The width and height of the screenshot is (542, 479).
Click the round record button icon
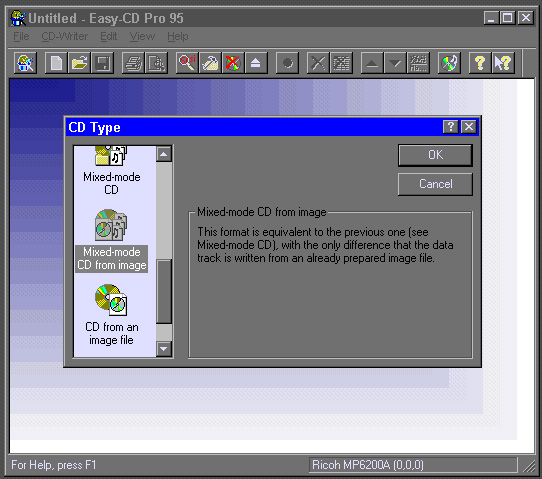287,63
